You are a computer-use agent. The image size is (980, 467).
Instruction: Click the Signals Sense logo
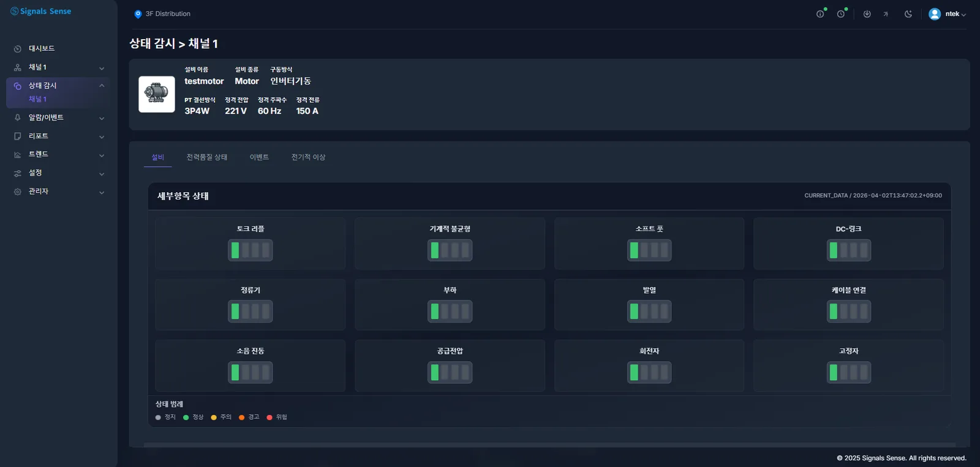pos(40,11)
